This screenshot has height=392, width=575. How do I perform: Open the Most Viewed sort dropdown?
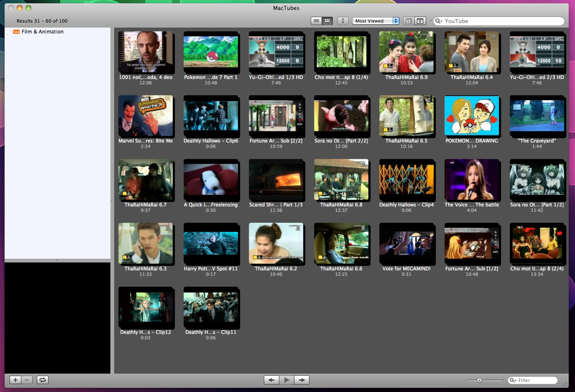click(x=376, y=21)
